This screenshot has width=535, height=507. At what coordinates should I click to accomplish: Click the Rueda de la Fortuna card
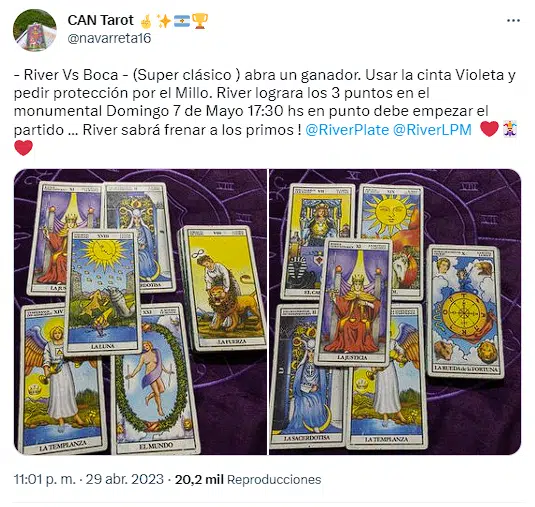[x=465, y=310]
